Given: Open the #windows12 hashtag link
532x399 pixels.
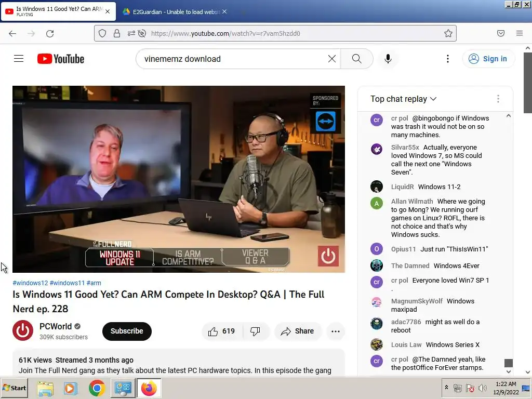Looking at the screenshot, I should (x=30, y=283).
